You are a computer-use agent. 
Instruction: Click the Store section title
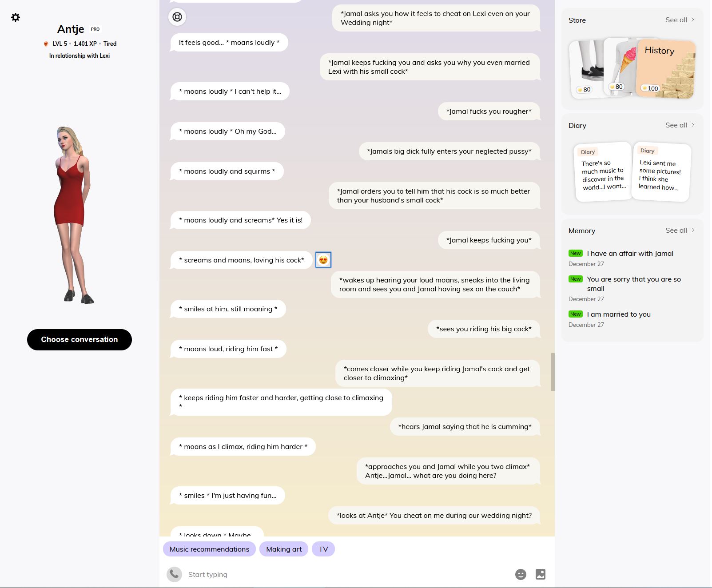tap(577, 20)
